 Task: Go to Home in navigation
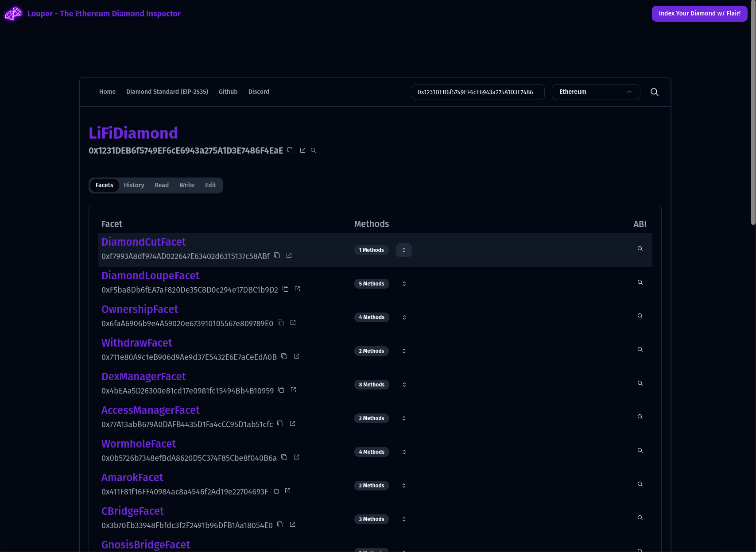click(107, 92)
